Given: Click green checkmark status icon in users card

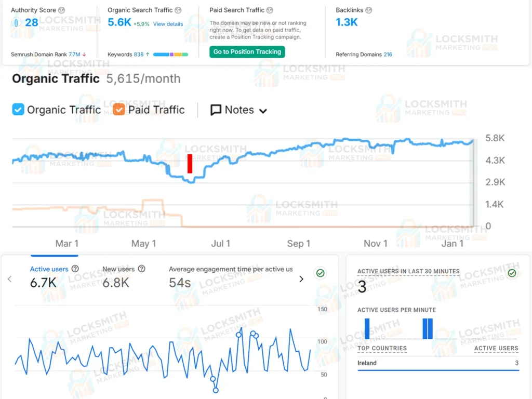Looking at the screenshot, I should tap(321, 273).
